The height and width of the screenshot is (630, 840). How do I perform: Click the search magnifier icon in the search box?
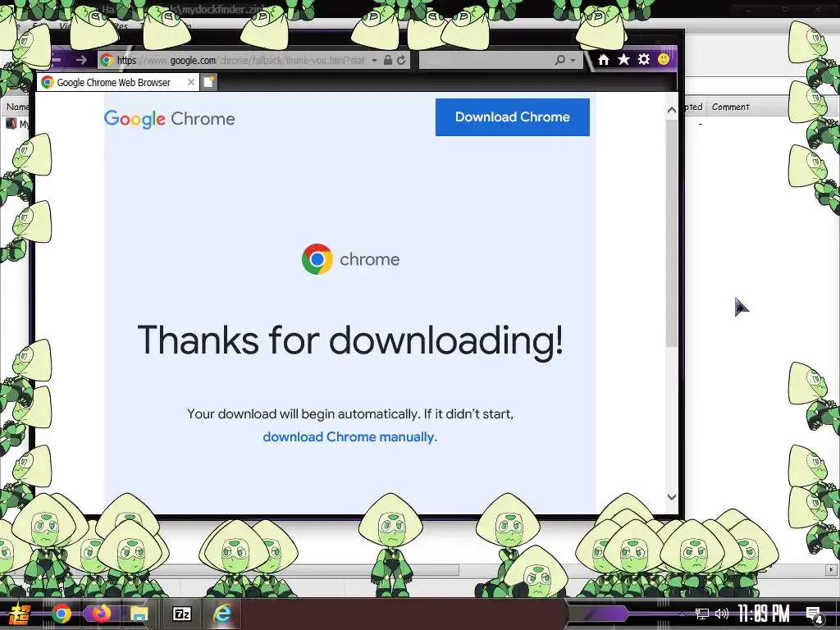559,60
